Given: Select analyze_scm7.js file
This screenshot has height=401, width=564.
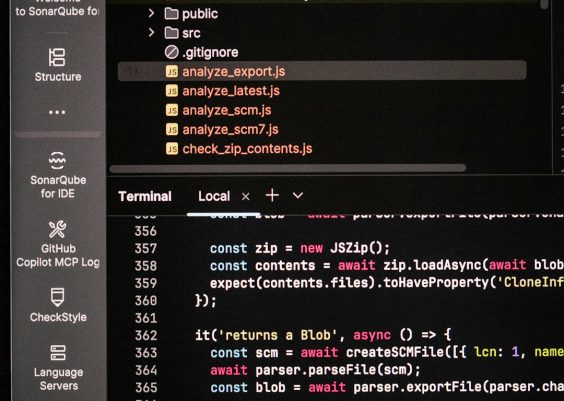Looking at the screenshot, I should click(230, 129).
